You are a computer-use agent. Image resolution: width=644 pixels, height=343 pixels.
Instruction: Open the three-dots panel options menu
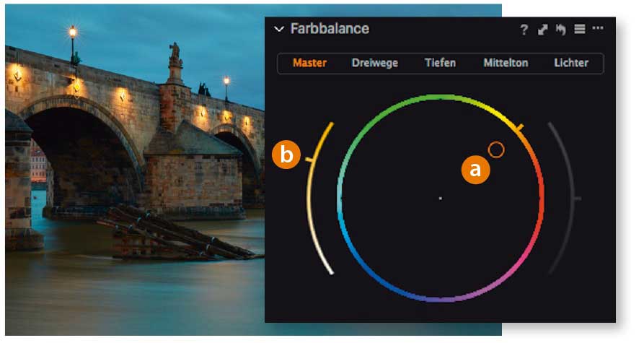pyautogui.click(x=598, y=28)
